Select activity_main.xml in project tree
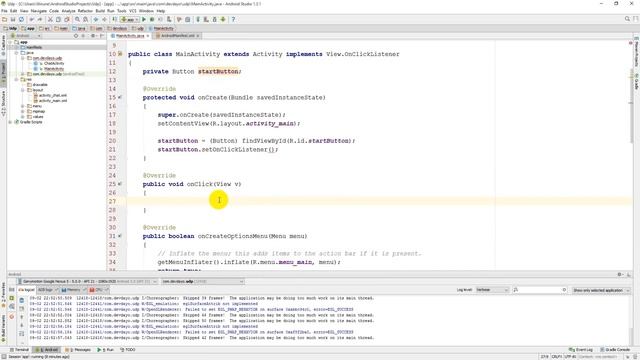This screenshot has width=640, height=360. click(50, 100)
